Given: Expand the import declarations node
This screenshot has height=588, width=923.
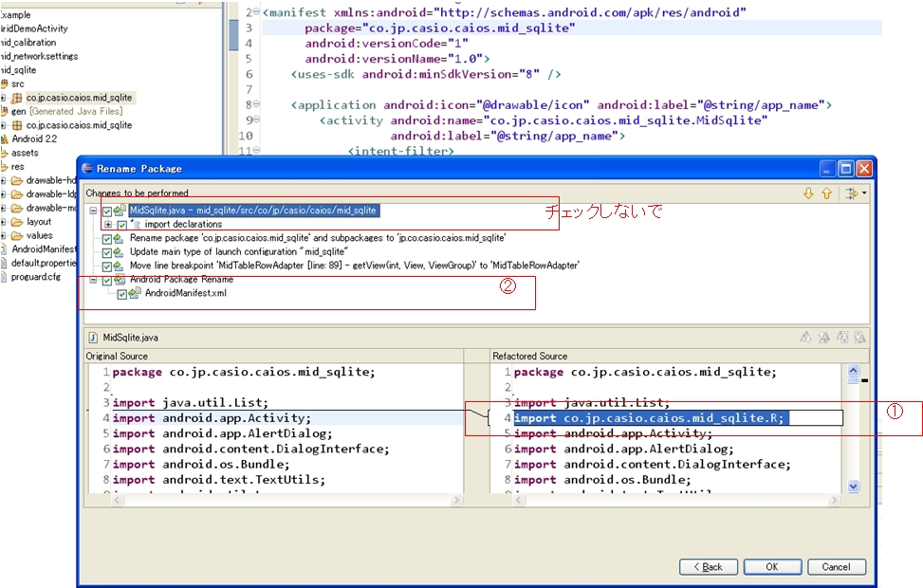Looking at the screenshot, I should click(x=108, y=225).
